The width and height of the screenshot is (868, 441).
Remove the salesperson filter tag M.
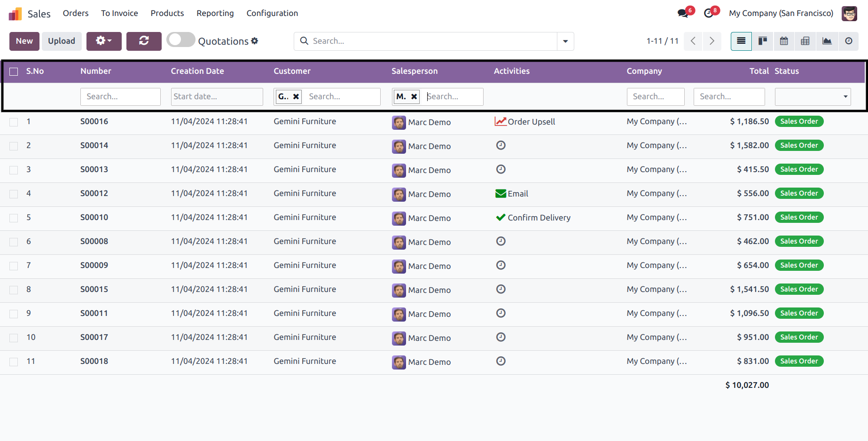414,96
